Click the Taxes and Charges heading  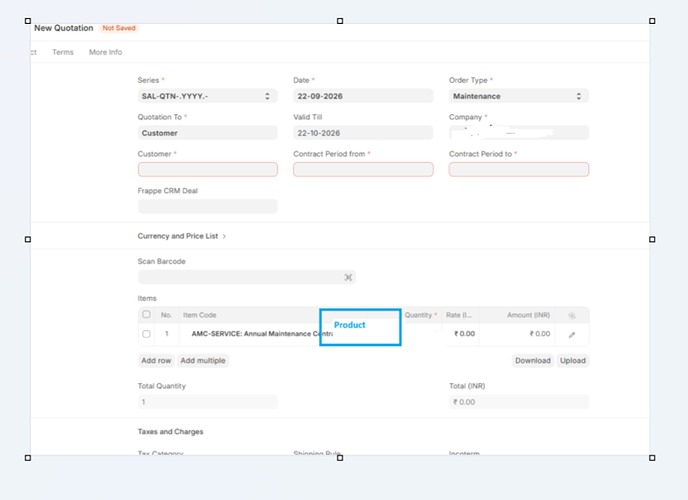170,432
